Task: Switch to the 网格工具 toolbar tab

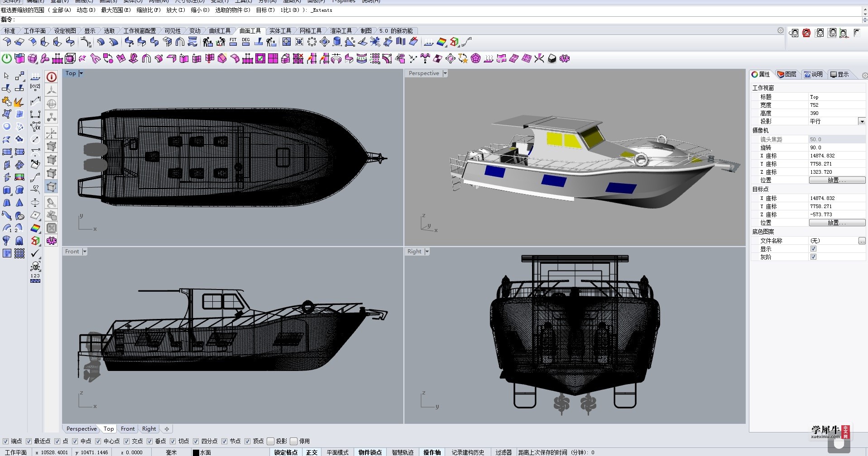Action: tap(311, 31)
